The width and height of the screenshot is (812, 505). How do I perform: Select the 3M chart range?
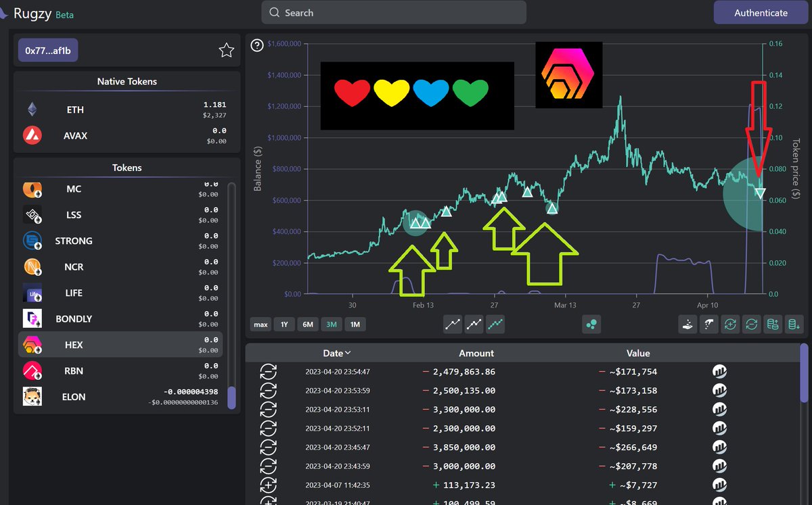332,324
